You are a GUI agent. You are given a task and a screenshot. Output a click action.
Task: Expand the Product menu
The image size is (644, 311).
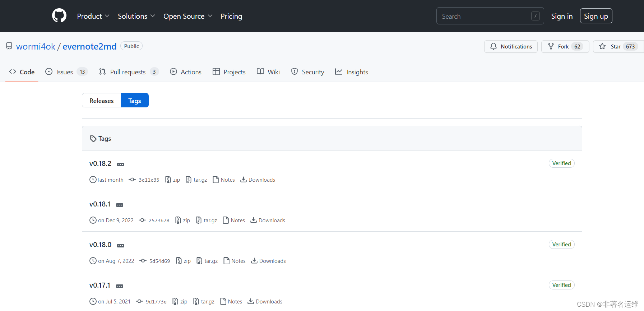[93, 16]
